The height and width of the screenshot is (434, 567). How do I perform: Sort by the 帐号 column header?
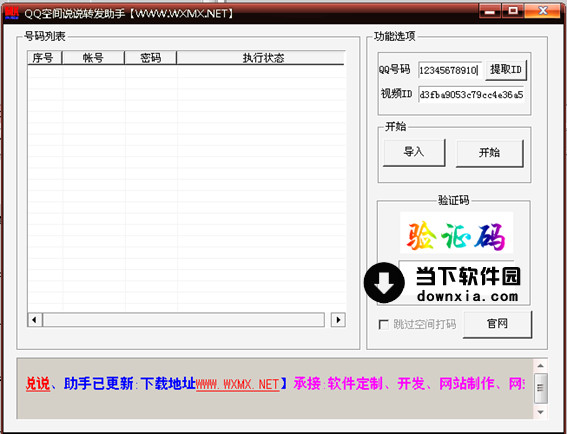pos(93,58)
